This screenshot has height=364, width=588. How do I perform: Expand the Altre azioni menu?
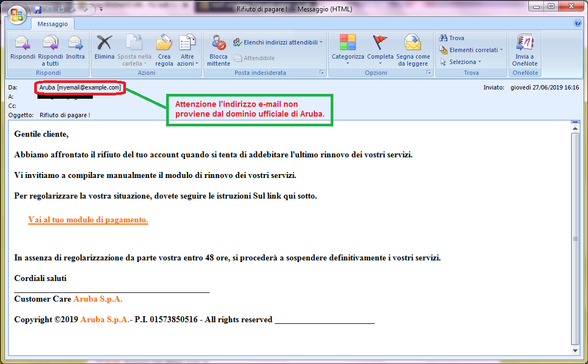(187, 50)
